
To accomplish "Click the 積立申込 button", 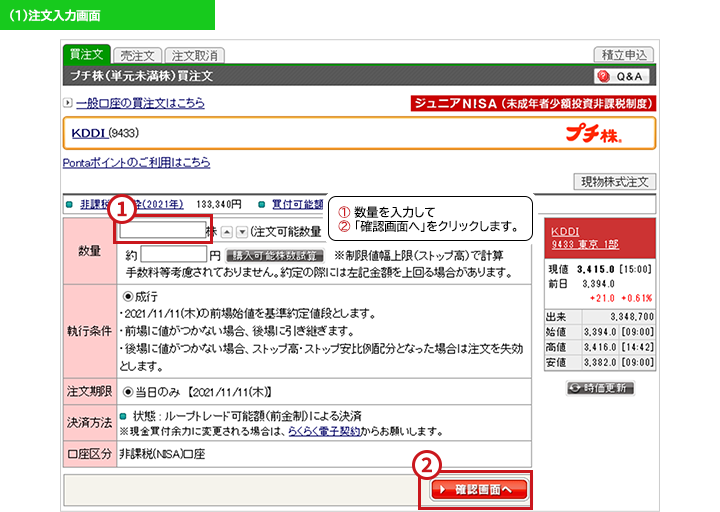I will click(624, 55).
